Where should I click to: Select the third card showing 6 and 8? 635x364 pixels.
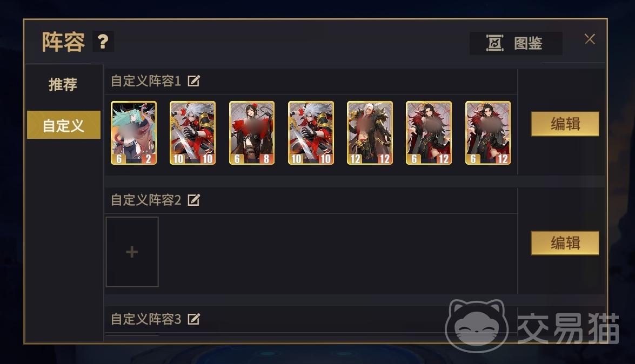coord(252,133)
